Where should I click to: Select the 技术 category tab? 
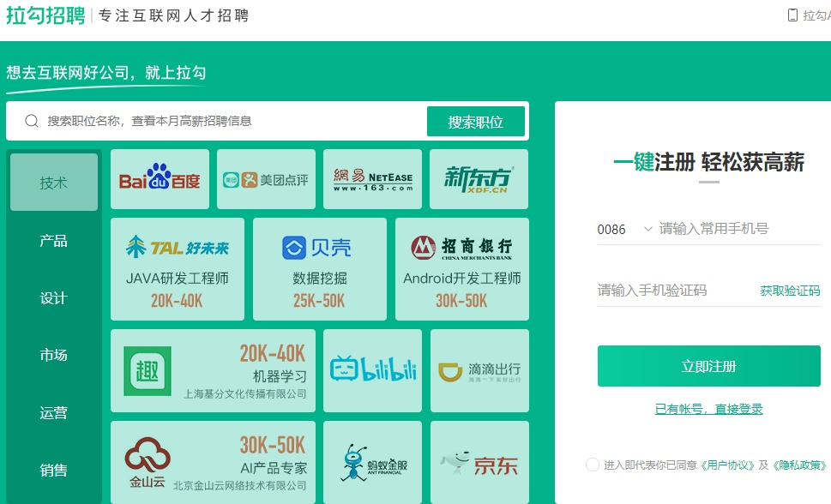coord(54,183)
